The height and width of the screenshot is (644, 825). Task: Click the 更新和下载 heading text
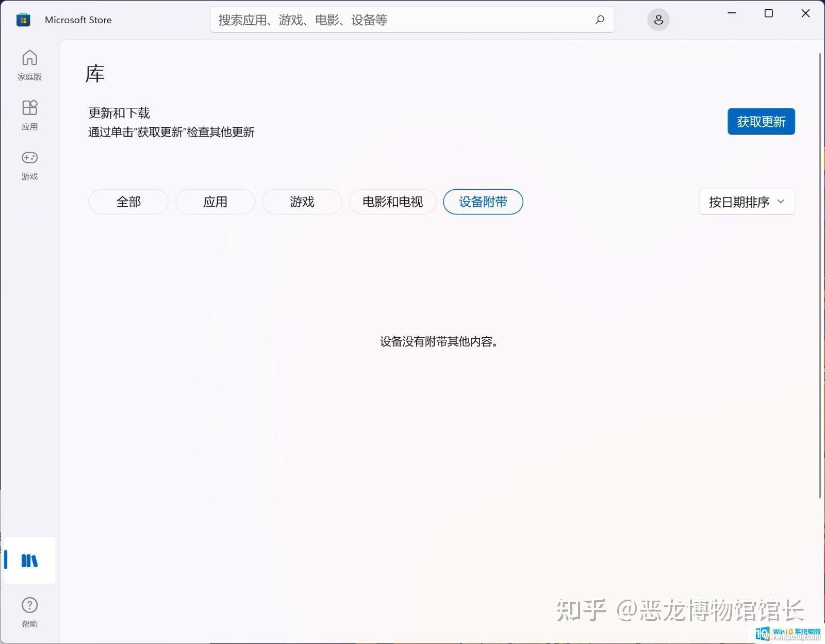pos(119,113)
